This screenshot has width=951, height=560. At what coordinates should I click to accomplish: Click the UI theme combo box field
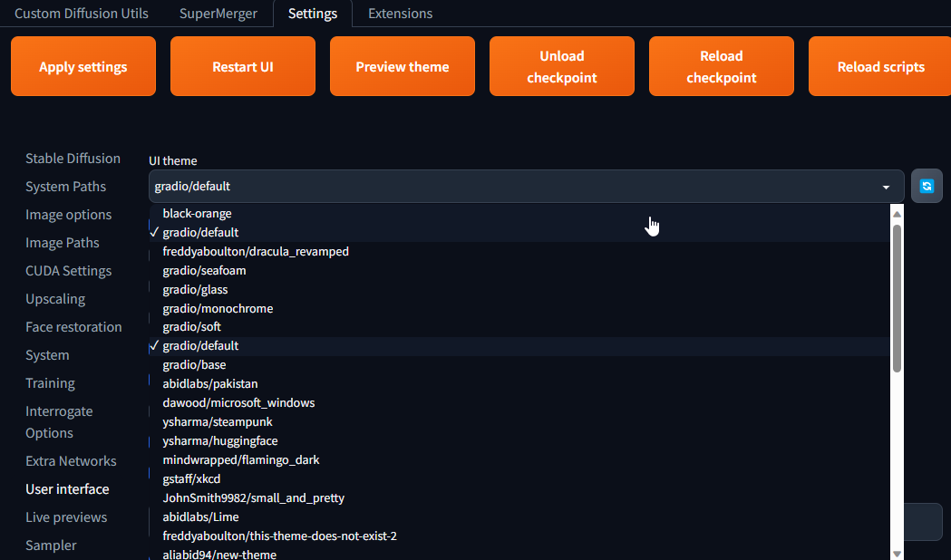coord(527,186)
